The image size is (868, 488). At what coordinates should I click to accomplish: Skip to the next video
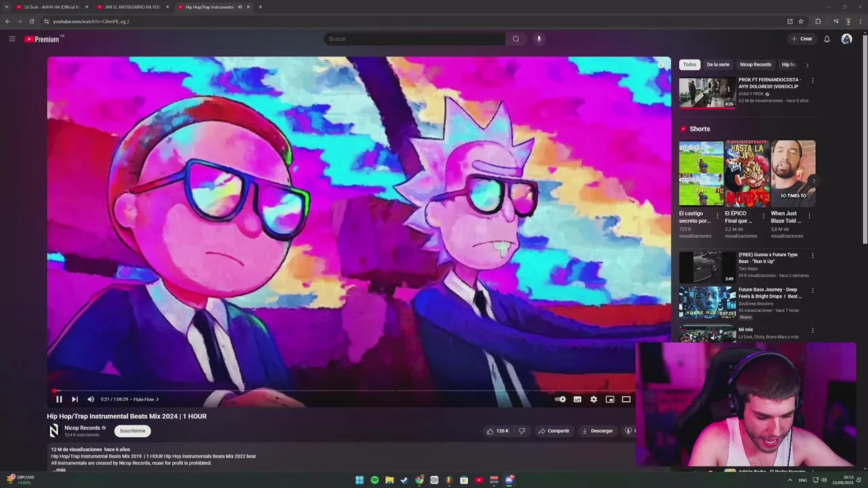pyautogui.click(x=75, y=399)
